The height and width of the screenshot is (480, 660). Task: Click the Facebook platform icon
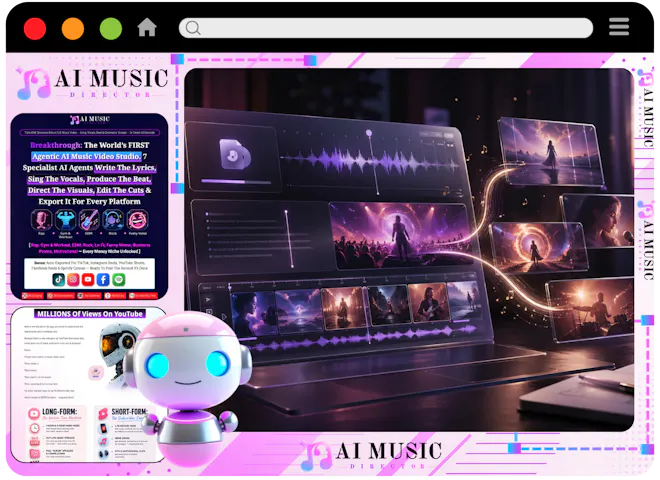(103, 279)
